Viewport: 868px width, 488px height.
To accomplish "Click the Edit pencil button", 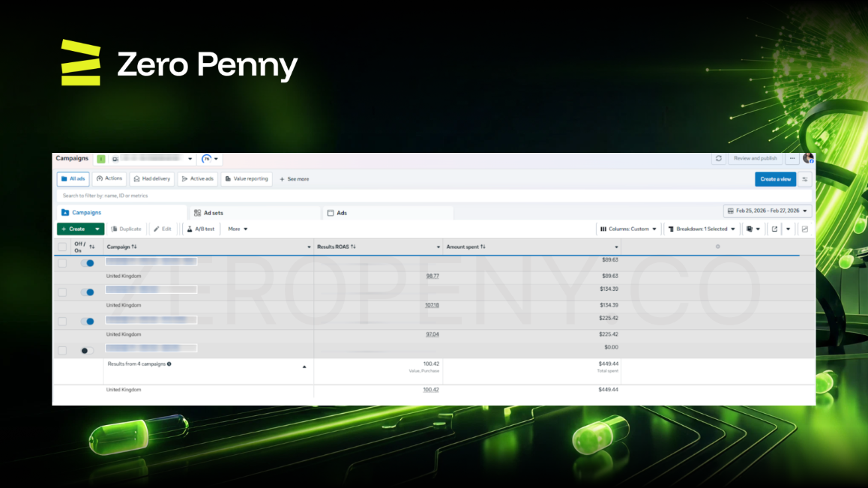I will point(163,229).
